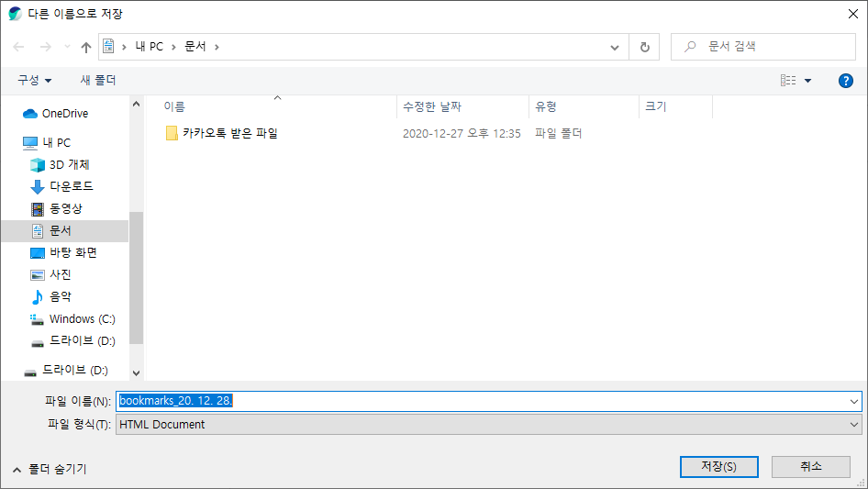Screen dimensions: 868x489
Task: Go up one folder level
Action: pyautogui.click(x=86, y=47)
